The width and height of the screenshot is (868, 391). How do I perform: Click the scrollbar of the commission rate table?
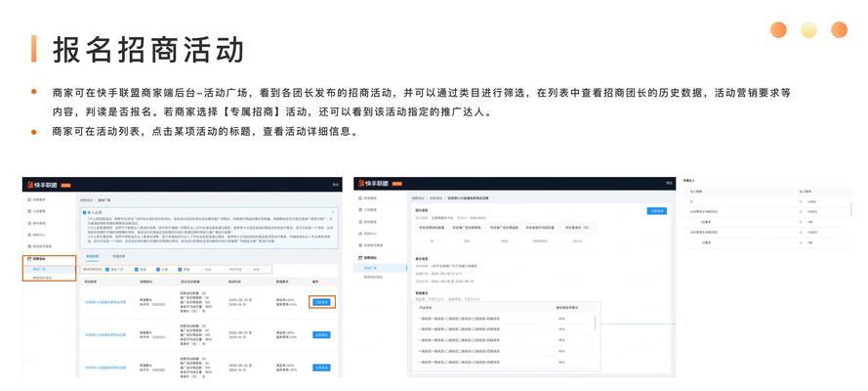click(x=596, y=324)
